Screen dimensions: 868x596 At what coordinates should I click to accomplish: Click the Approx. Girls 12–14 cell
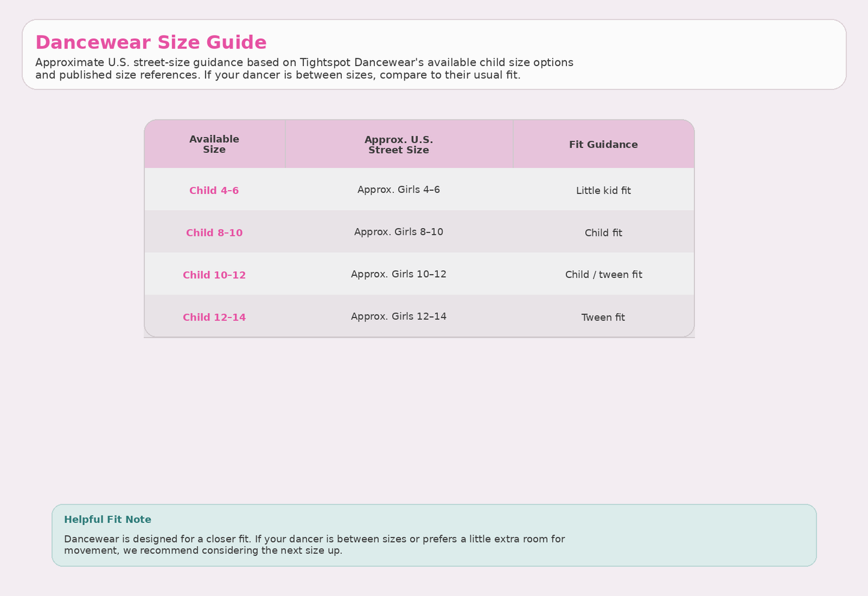(398, 317)
